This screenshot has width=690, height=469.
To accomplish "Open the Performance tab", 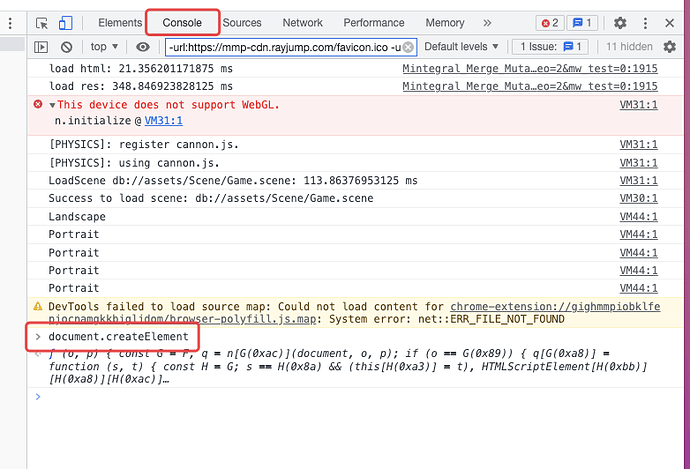I will 374,23.
